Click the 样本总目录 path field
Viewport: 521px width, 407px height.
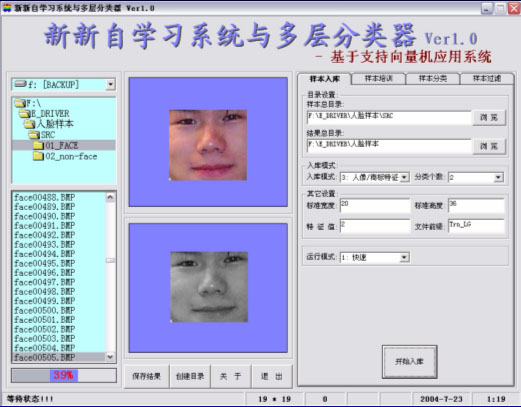point(389,117)
